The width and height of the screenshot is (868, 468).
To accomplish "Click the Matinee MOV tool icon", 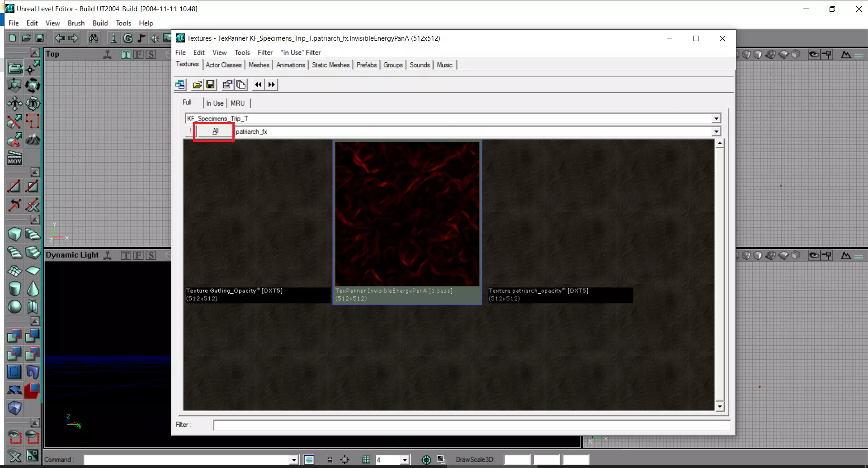I will tap(14, 158).
